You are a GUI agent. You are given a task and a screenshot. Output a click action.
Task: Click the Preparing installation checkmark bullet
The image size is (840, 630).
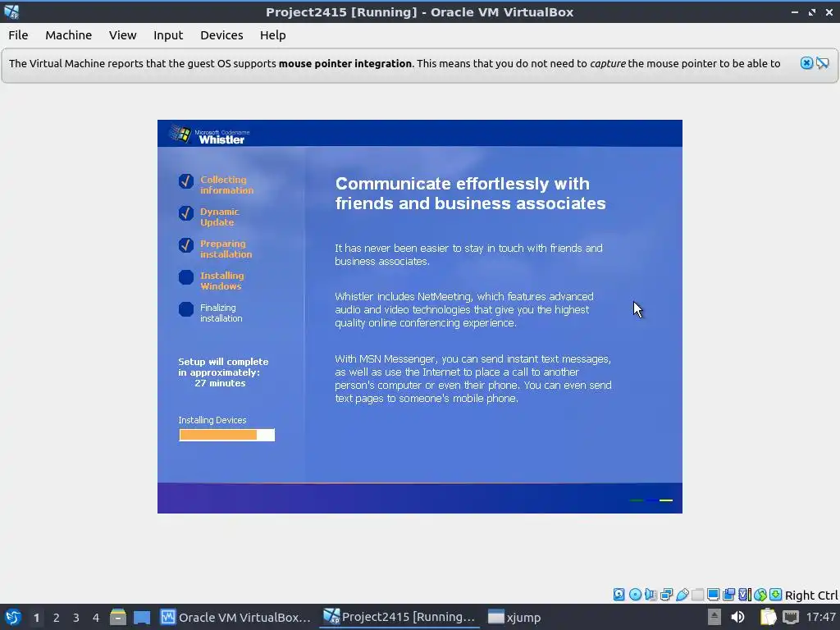click(186, 245)
